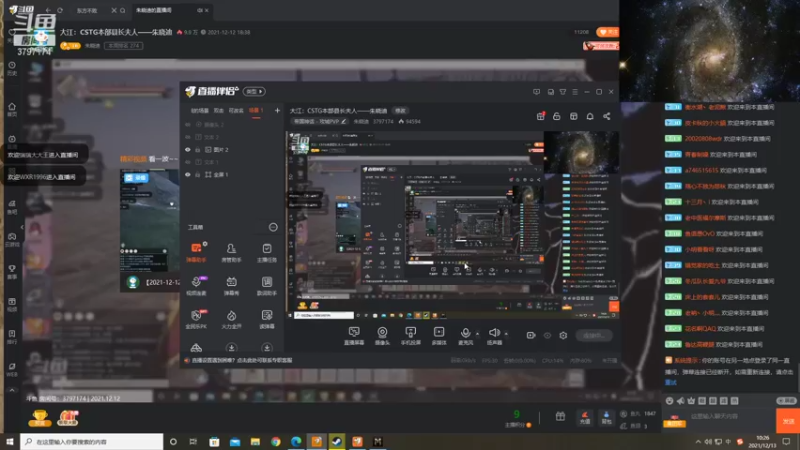Click the gift box icon with red dot
The width and height of the screenshot is (800, 450).
tap(540, 116)
